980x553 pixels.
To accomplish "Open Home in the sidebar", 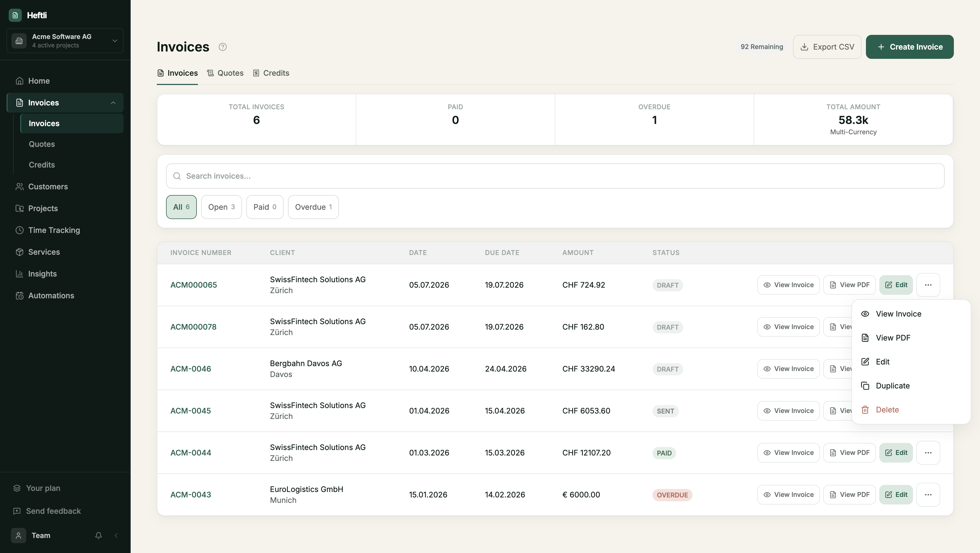I will (x=65, y=81).
